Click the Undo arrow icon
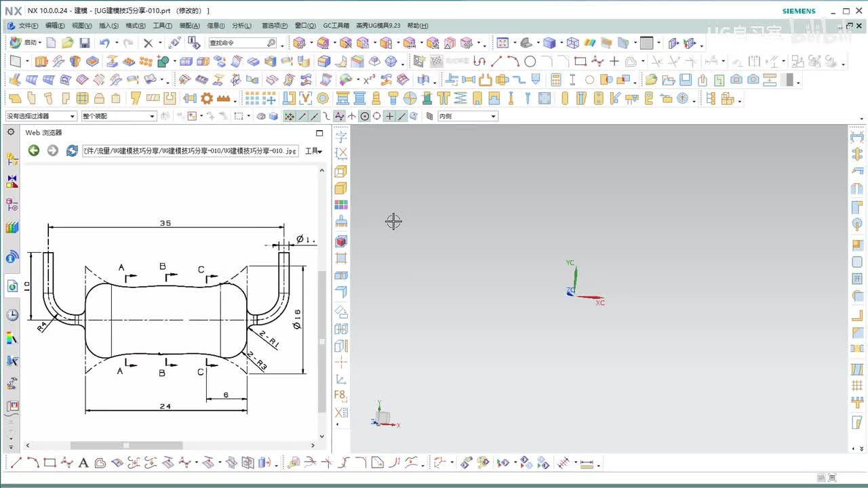The height and width of the screenshot is (488, 868). click(x=104, y=43)
